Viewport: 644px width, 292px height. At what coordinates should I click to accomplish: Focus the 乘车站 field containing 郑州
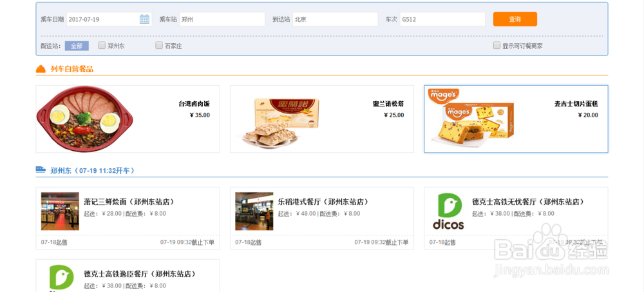(222, 19)
